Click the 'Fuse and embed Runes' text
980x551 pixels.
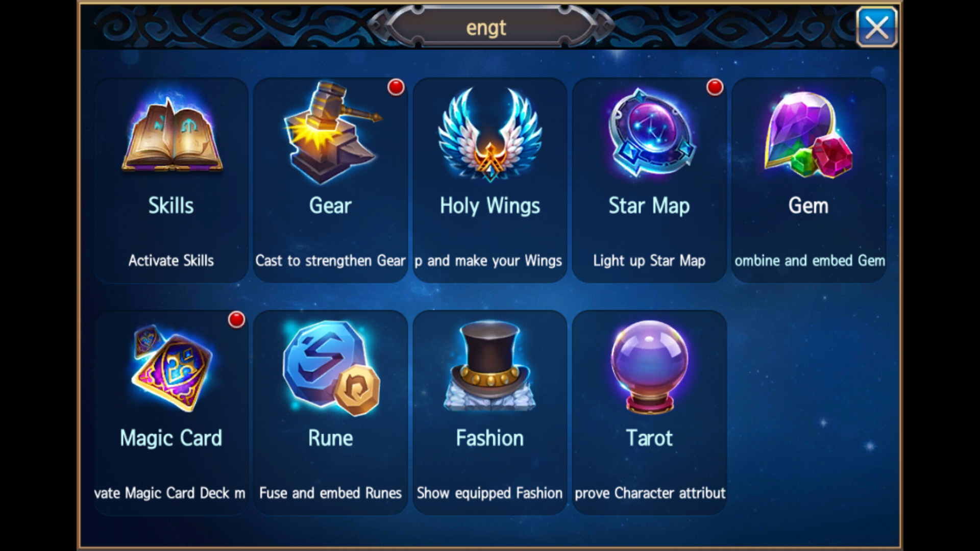330,493
